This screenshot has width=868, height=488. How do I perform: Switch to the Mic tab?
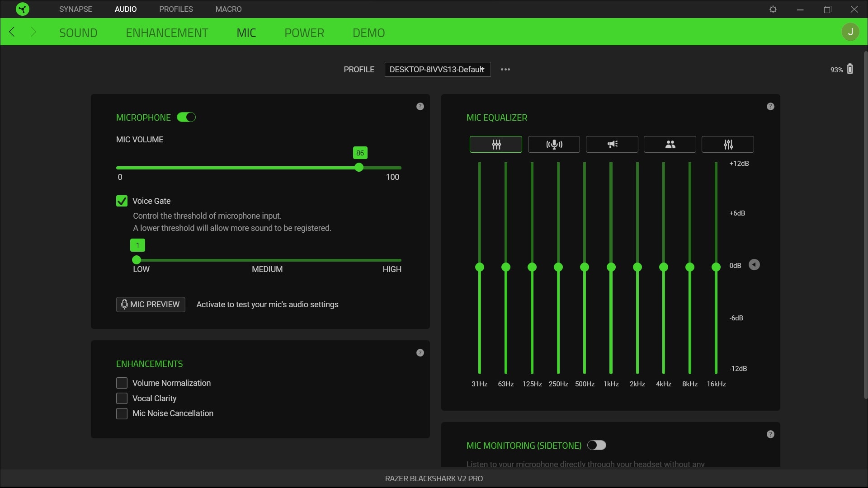pos(246,33)
